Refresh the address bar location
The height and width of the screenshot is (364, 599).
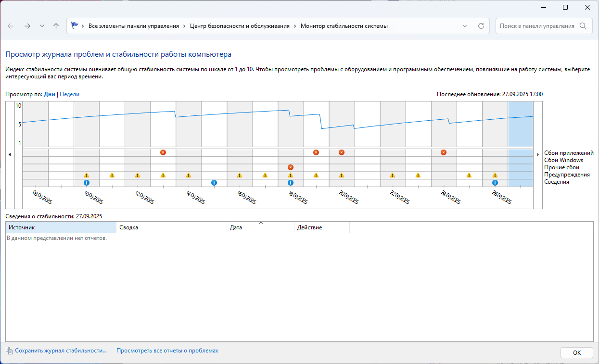click(x=481, y=26)
